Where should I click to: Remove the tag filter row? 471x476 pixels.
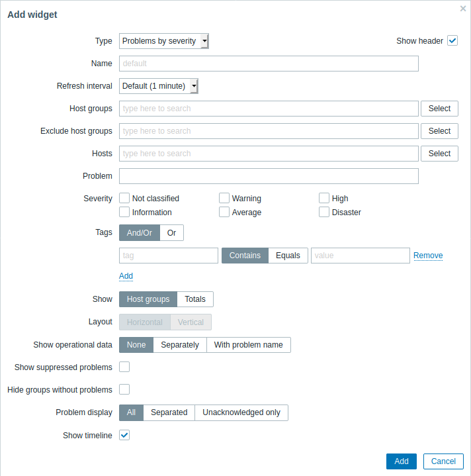click(x=428, y=256)
